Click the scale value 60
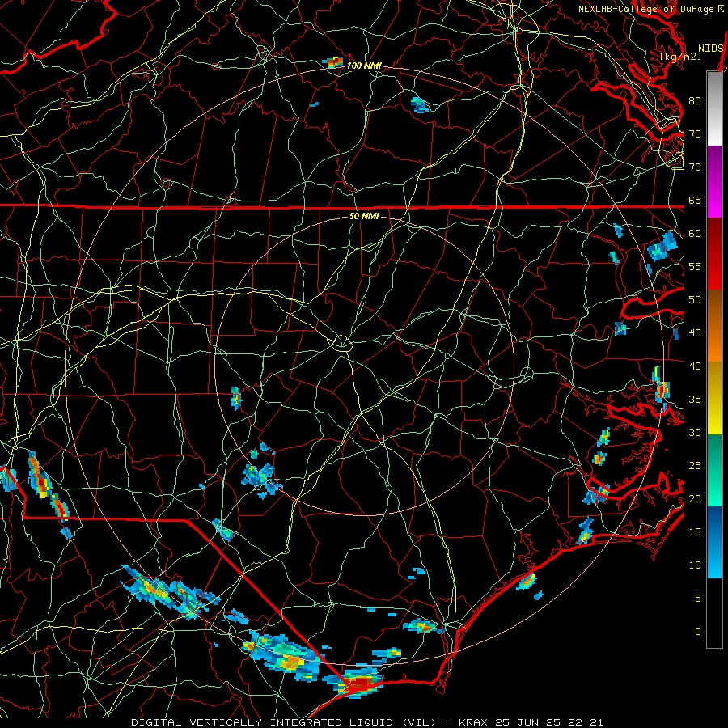The image size is (728, 728). pos(695,234)
